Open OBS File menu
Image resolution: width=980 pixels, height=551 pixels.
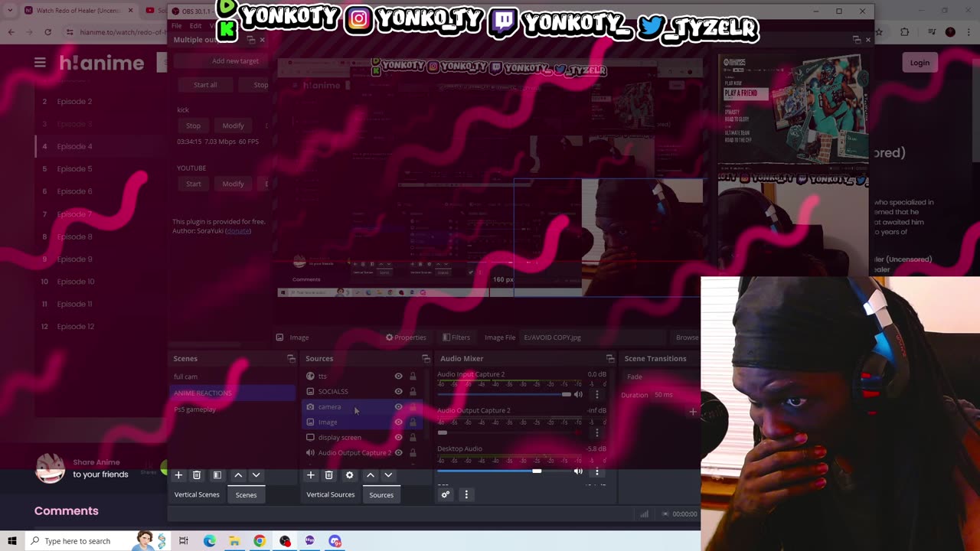tap(177, 26)
